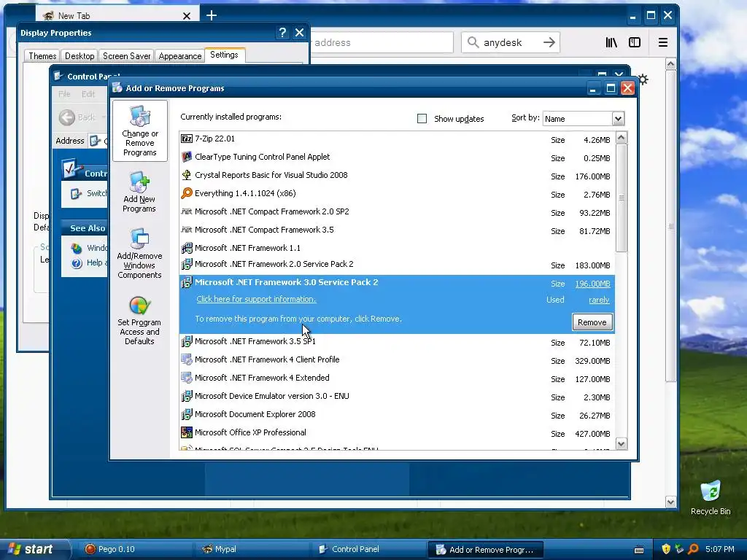Select Change or Remove Programs sidebar icon

[140, 131]
